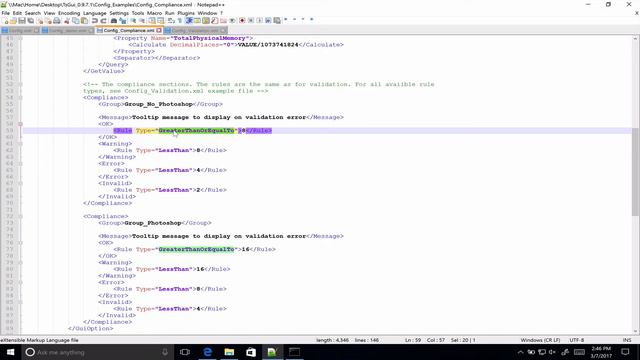Close the Config_Compliance.xml tab
The width and height of the screenshot is (640, 360).
[159, 30]
